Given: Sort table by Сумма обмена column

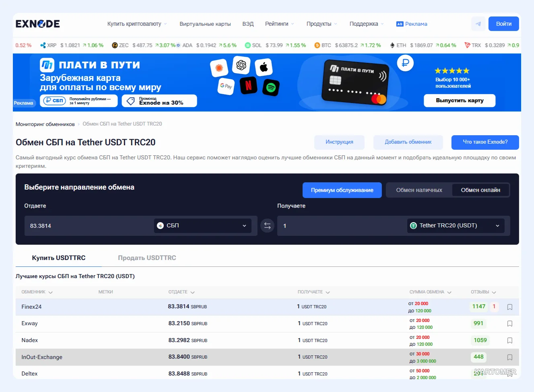Looking at the screenshot, I should (431, 292).
